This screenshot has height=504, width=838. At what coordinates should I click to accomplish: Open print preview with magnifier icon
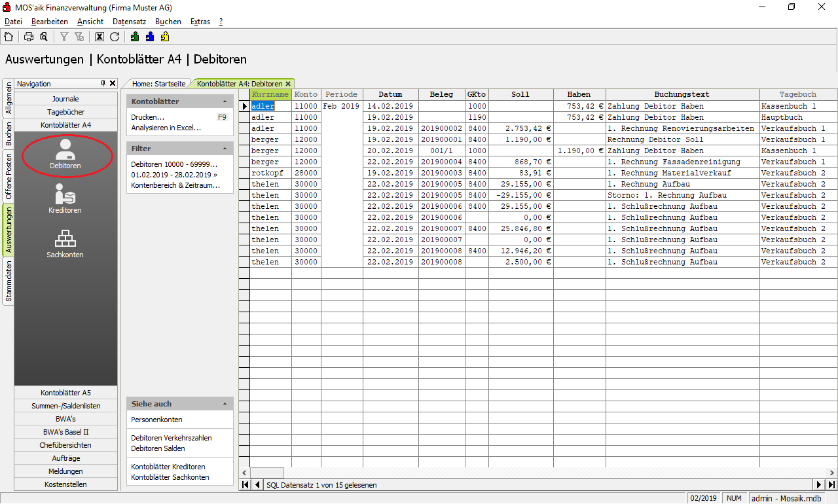click(x=44, y=37)
